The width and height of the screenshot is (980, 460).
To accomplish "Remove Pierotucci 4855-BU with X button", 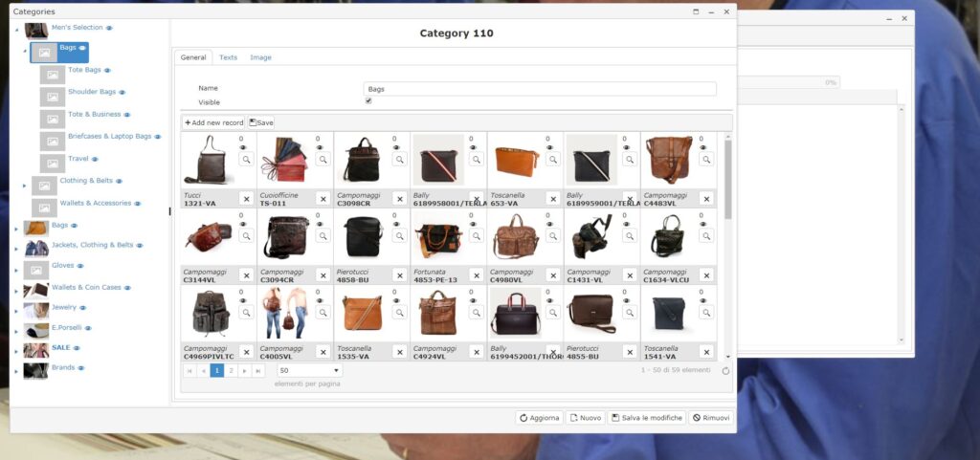I will (630, 352).
